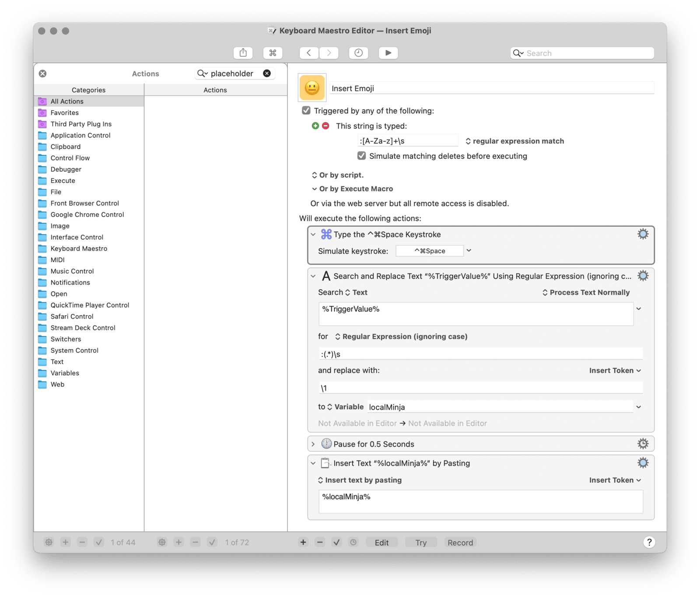Expand the Pause for 0.5 Seconds action

tap(313, 444)
